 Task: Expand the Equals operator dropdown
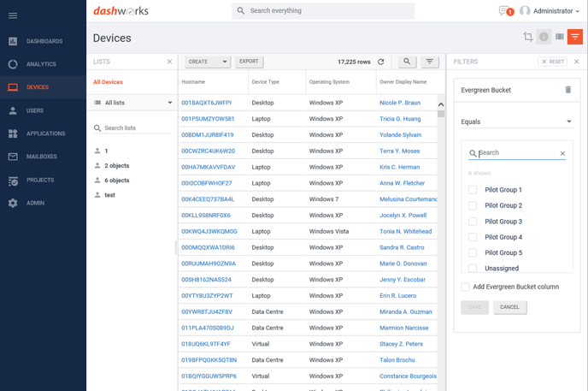pyautogui.click(x=517, y=121)
